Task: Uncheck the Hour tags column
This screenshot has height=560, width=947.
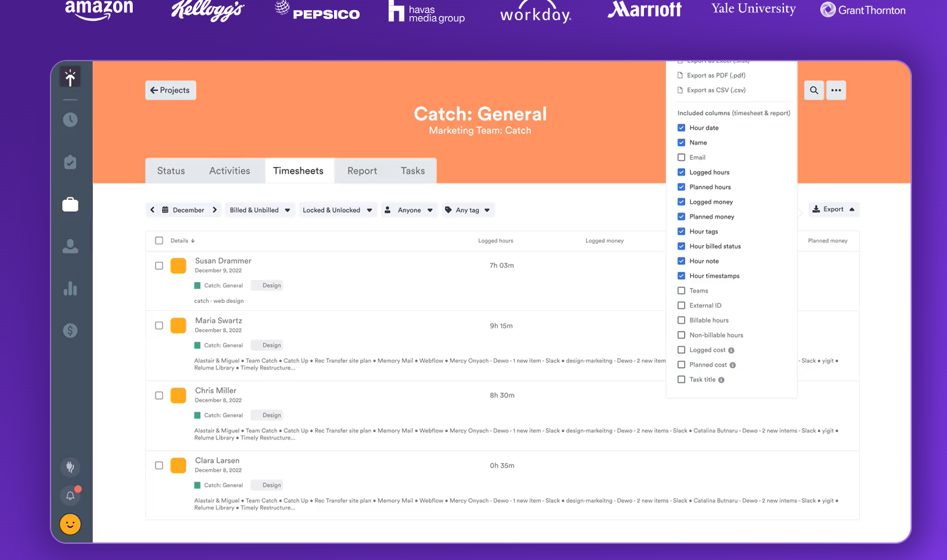Action: (x=682, y=232)
